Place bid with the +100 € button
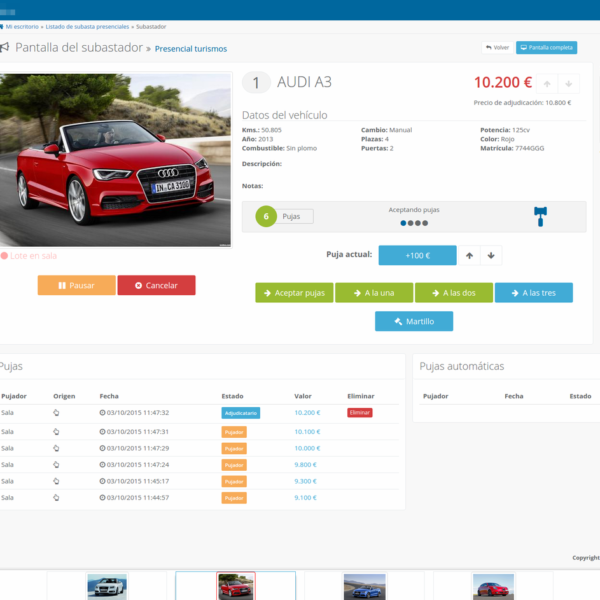Screen dimensions: 600x600 pos(417,256)
